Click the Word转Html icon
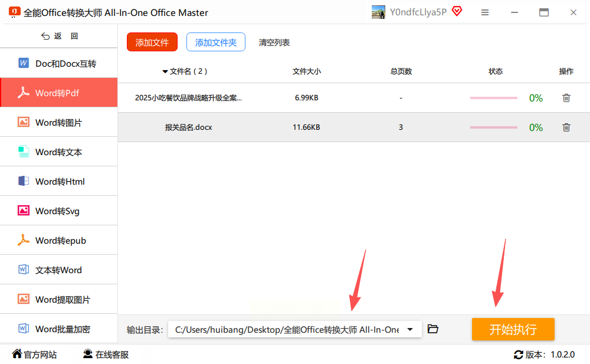This screenshot has height=364, width=590. (x=24, y=181)
